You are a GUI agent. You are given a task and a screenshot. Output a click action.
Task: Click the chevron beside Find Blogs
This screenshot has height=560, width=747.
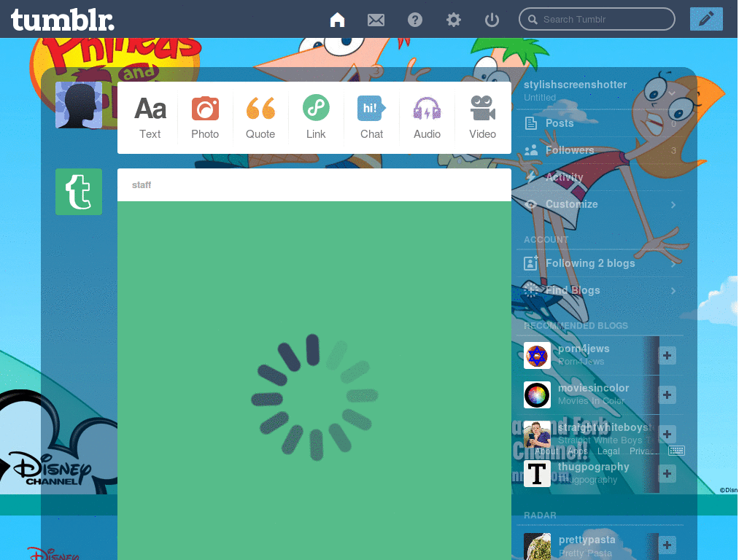point(673,290)
